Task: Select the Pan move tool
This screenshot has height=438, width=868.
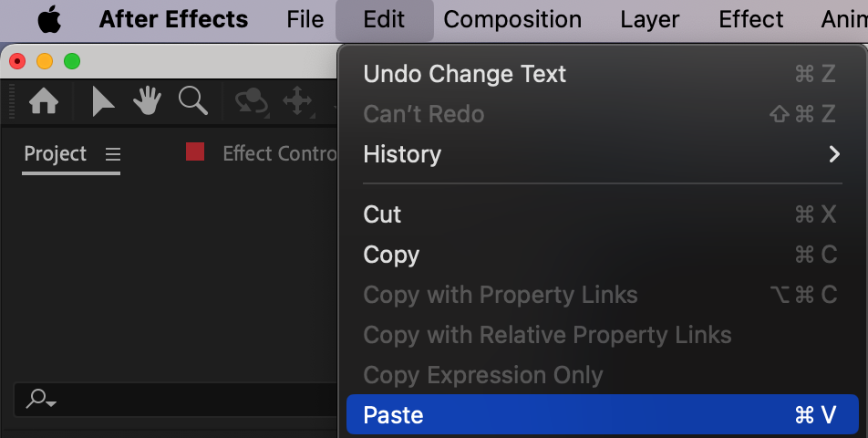Action: 298,103
